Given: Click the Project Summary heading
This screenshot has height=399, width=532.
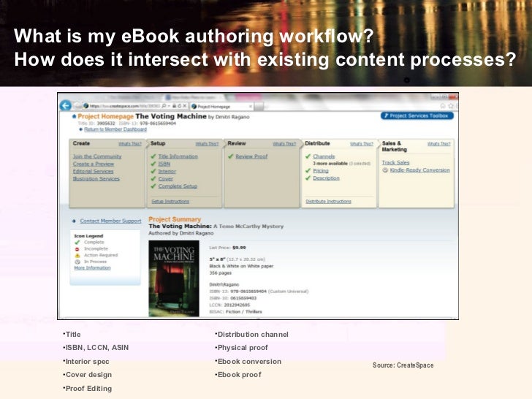Looking at the screenshot, I should coord(175,219).
